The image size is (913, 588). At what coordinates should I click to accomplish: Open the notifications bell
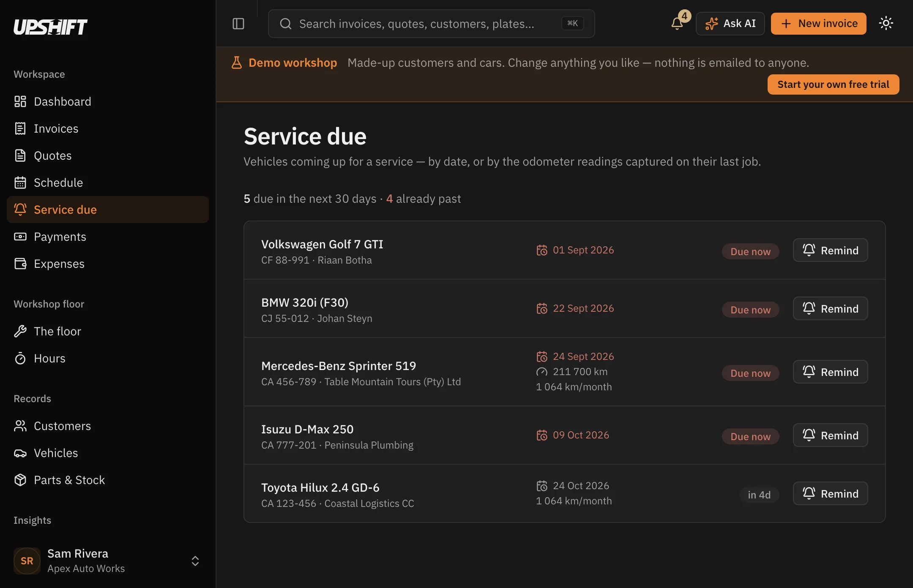(x=677, y=24)
